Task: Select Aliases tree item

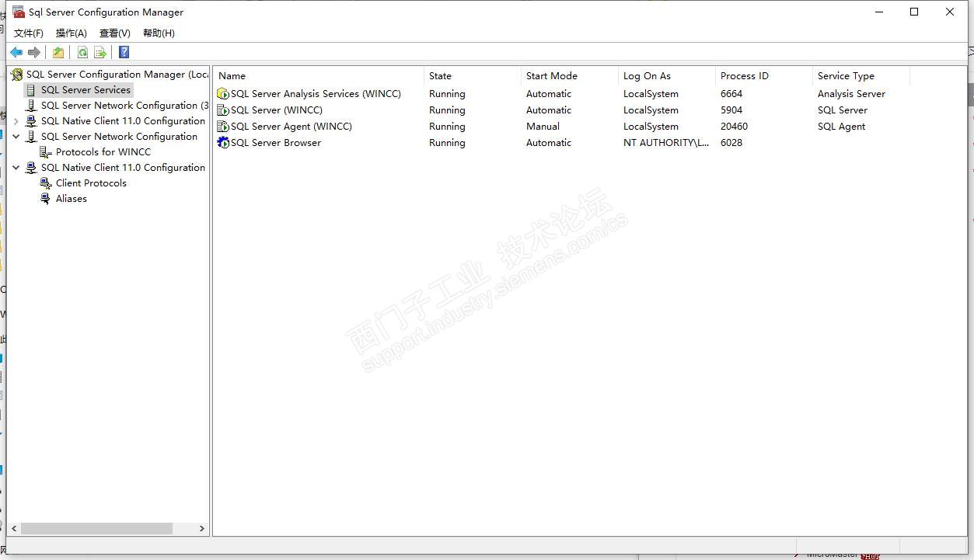Action: tap(72, 199)
